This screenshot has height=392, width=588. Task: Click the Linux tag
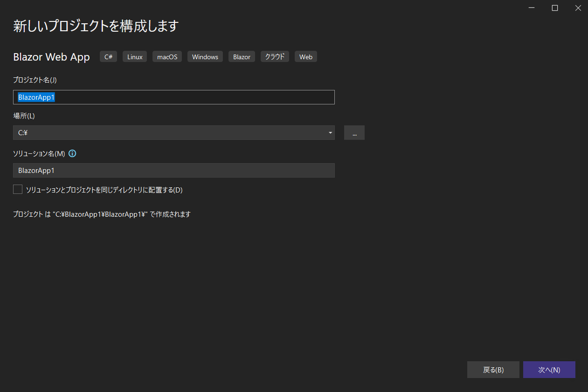[135, 57]
